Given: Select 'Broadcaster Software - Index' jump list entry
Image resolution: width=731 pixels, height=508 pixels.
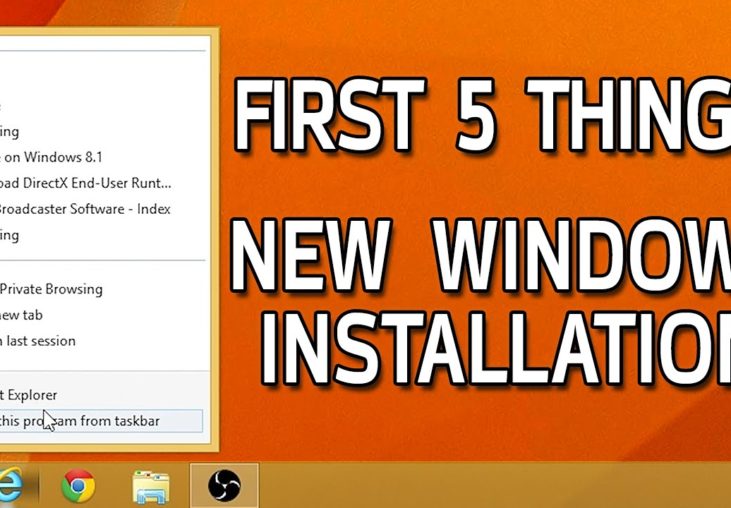Looking at the screenshot, I should coord(85,209).
